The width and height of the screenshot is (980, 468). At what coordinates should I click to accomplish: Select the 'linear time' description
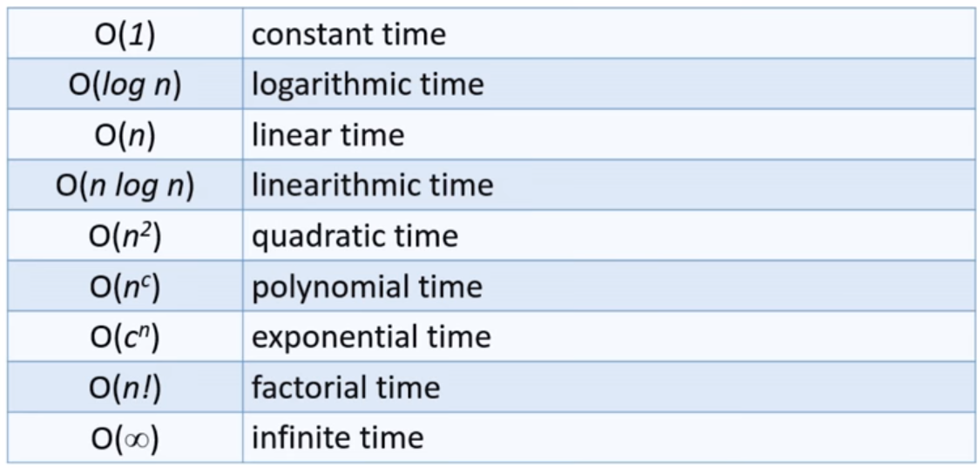pyautogui.click(x=328, y=135)
